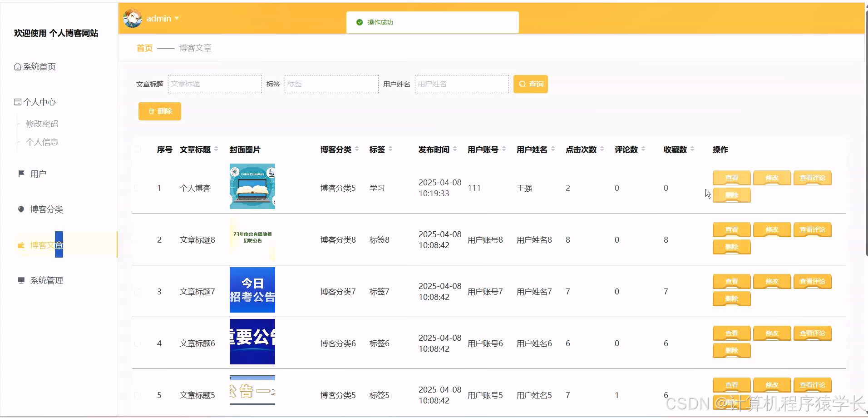Viewport: 868px width, 418px height.
Task: Click the flag icon beside 用户
Action: coord(21,174)
